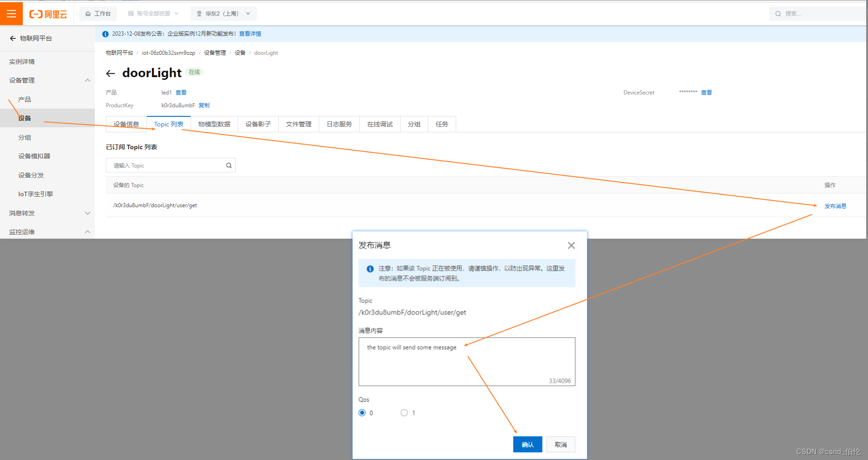
Task: Click the announcement info icon
Action: click(105, 34)
